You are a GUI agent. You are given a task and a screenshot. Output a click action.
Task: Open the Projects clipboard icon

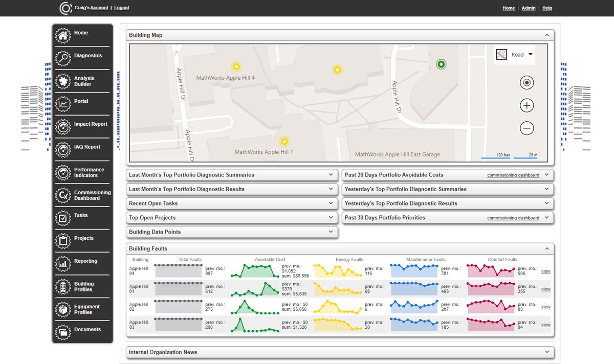click(63, 241)
